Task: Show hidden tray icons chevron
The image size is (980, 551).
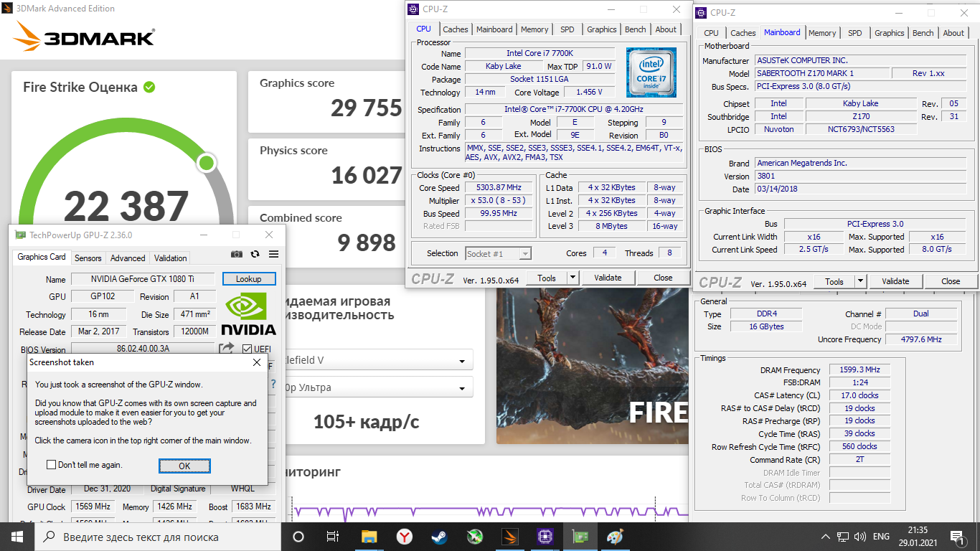Action: point(826,537)
